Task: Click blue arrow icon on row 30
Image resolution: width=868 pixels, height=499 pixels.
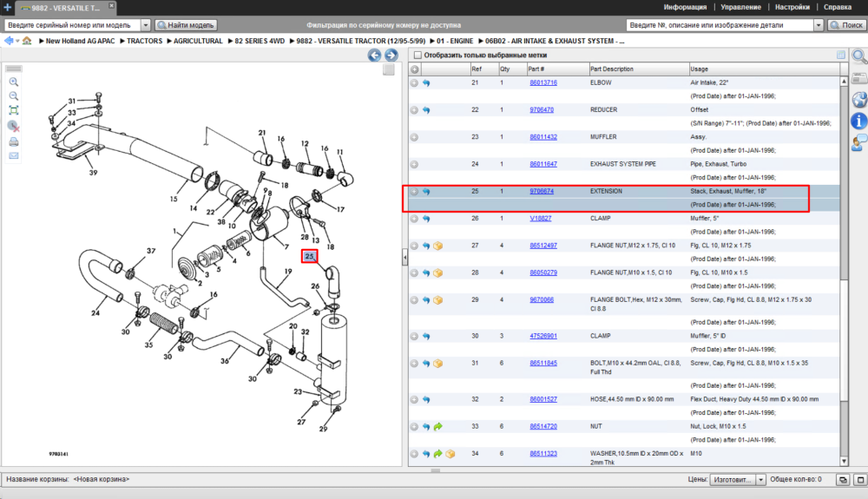Action: pyautogui.click(x=426, y=337)
